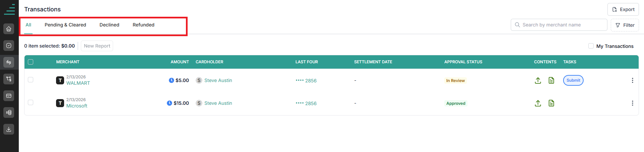Screen dimensions: 644x152
Task: Open more options for Microsoft row
Action: click(633, 103)
